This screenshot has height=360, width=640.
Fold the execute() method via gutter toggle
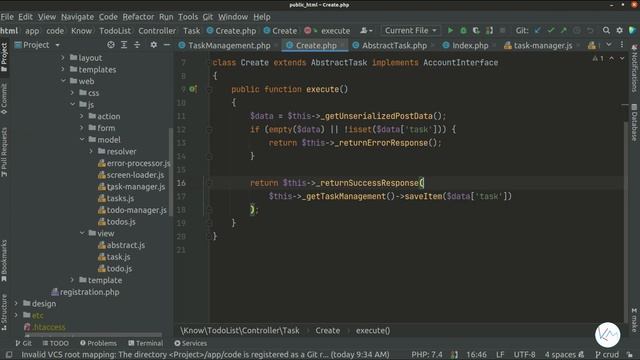click(x=209, y=89)
